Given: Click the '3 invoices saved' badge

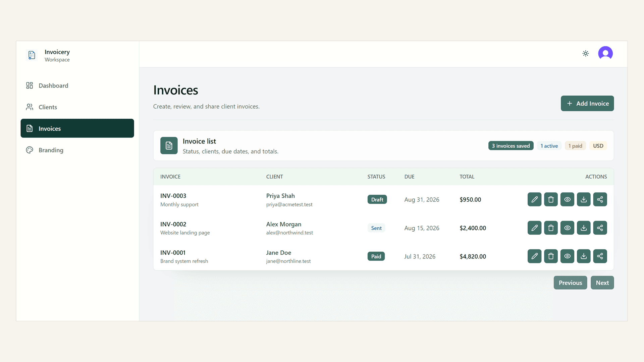Looking at the screenshot, I should pos(511,146).
